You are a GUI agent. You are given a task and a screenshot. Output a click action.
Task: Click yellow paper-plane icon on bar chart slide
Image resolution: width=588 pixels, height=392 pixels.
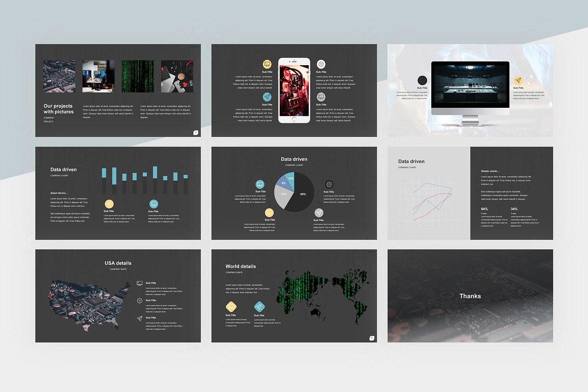[109, 204]
